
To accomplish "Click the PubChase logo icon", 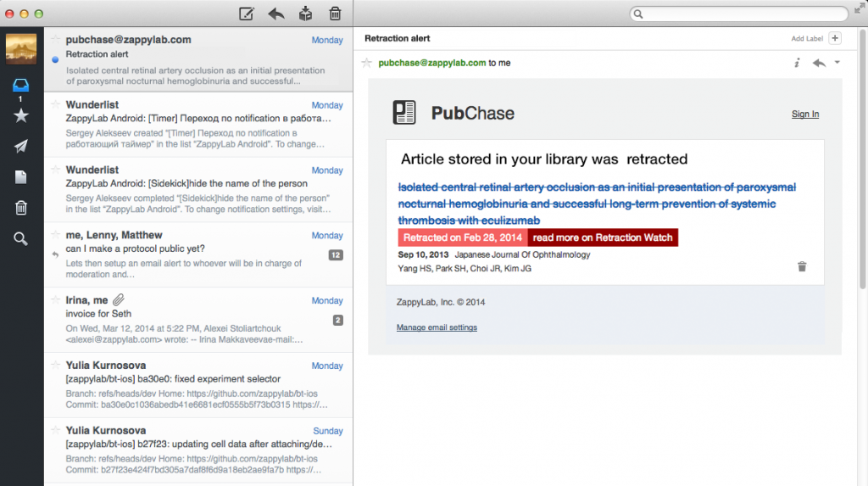I will pyautogui.click(x=404, y=113).
